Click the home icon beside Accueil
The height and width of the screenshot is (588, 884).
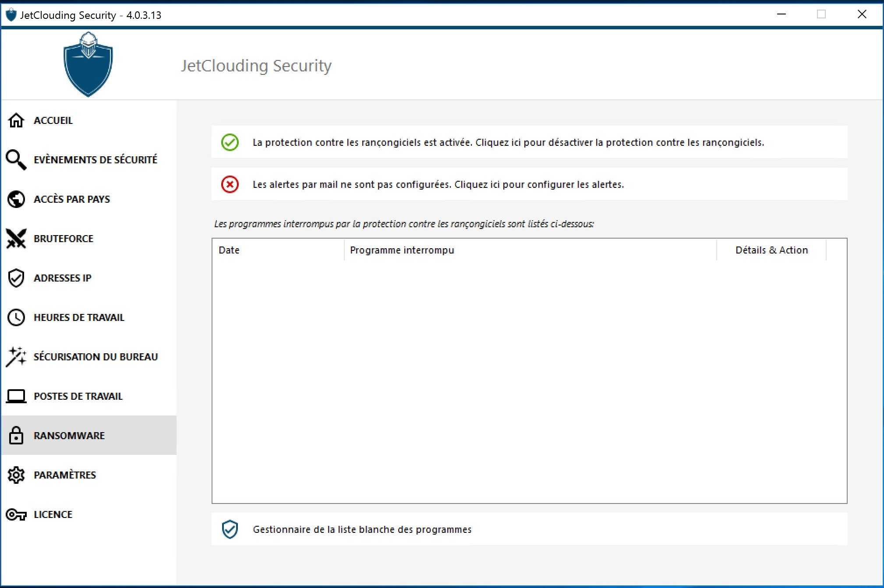pyautogui.click(x=16, y=120)
